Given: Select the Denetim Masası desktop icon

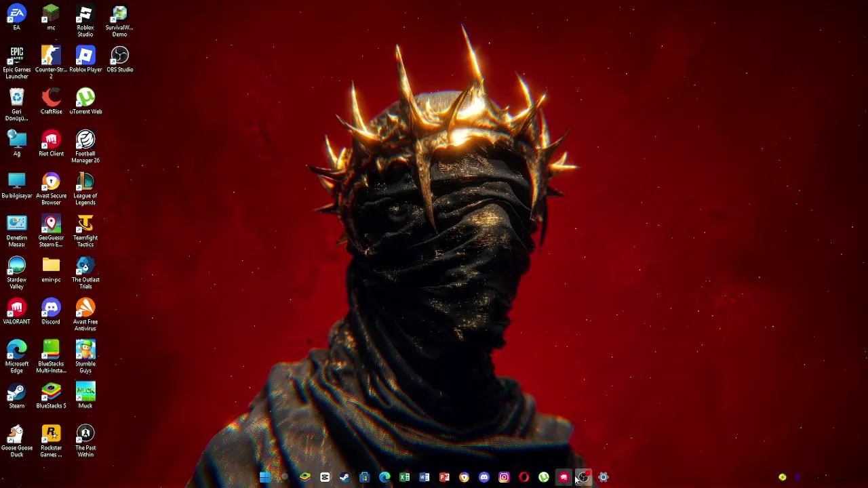Looking at the screenshot, I should point(17,231).
